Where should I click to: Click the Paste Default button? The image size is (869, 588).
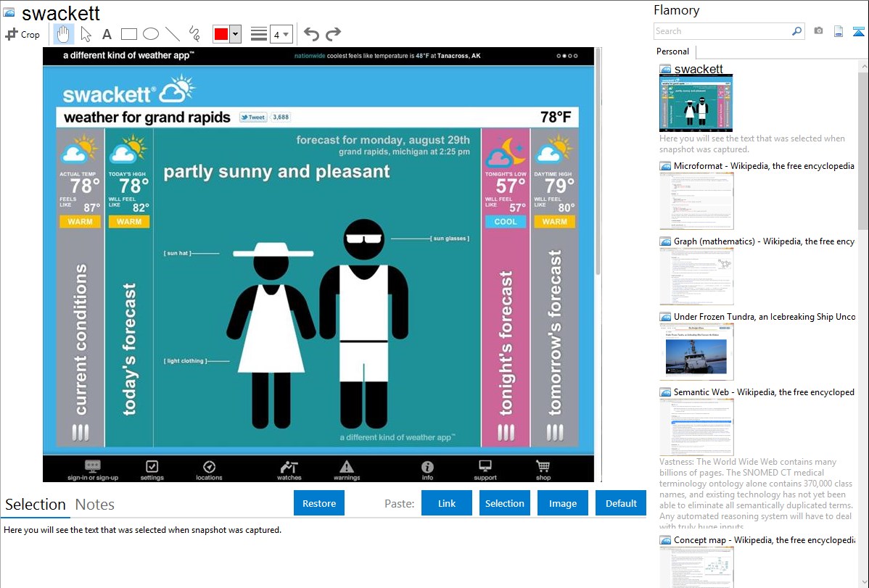tap(621, 503)
